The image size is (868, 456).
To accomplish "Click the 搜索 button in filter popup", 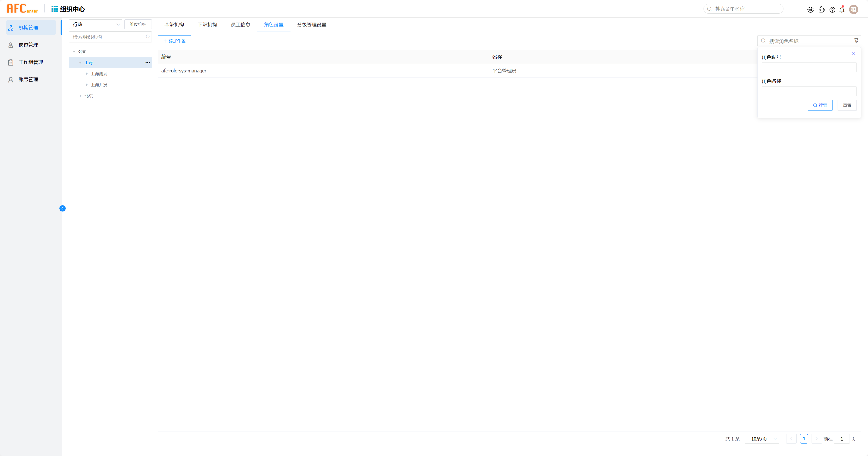I will pos(820,105).
